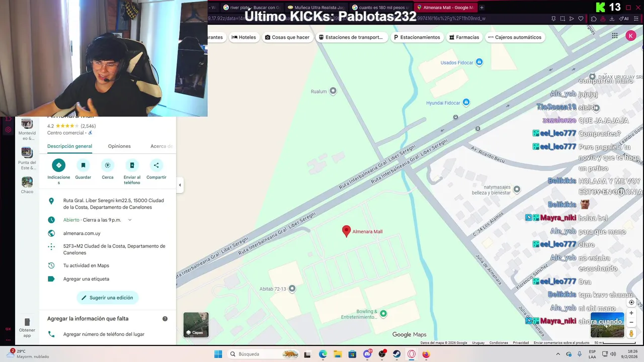Open Google account avatar K

point(630,35)
